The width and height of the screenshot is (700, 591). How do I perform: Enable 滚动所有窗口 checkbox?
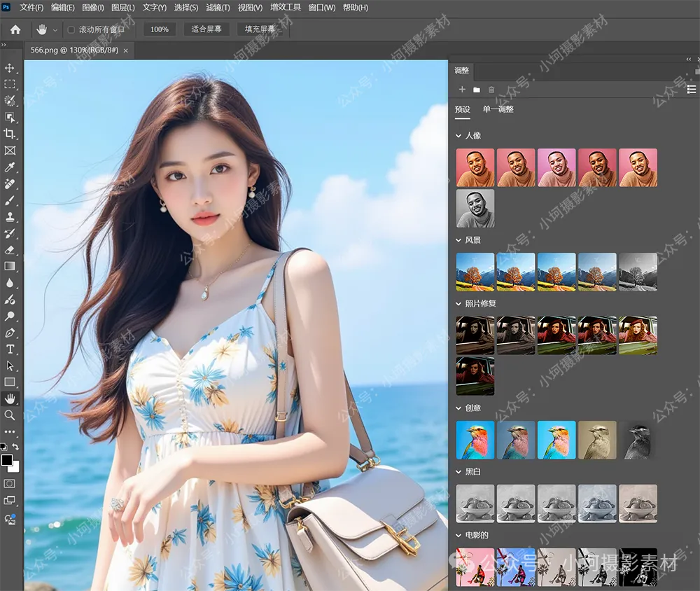click(x=71, y=30)
